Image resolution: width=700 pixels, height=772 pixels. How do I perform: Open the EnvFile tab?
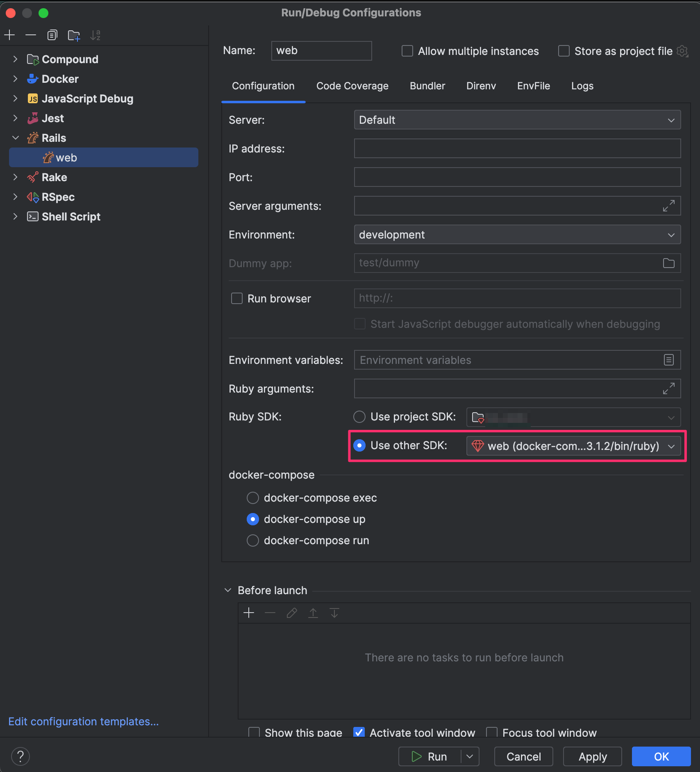(x=534, y=86)
